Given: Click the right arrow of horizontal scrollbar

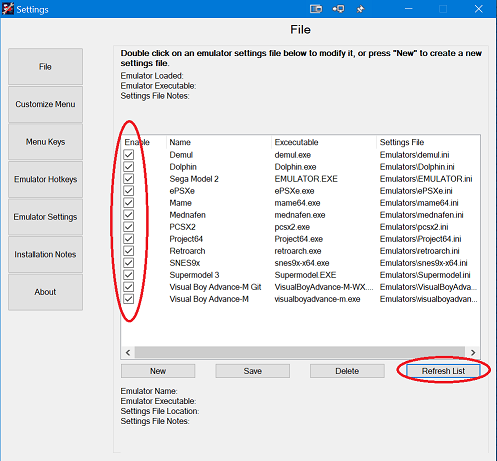Looking at the screenshot, I should click(473, 352).
